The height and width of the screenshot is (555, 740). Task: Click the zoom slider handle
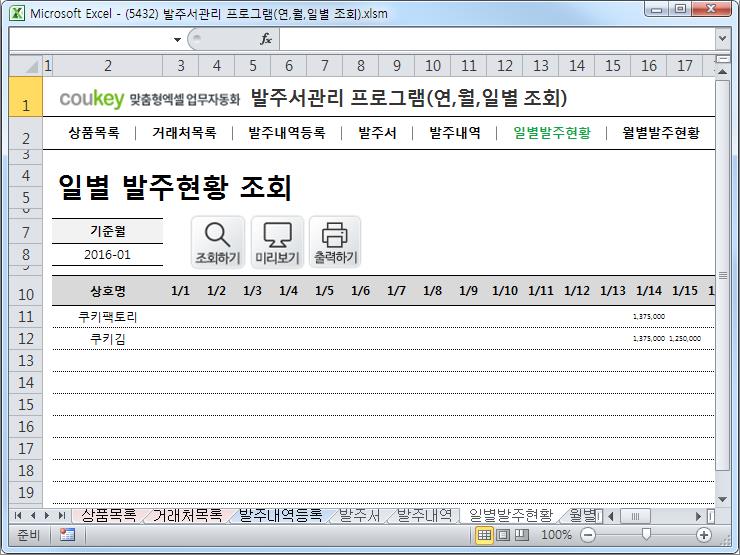646,534
